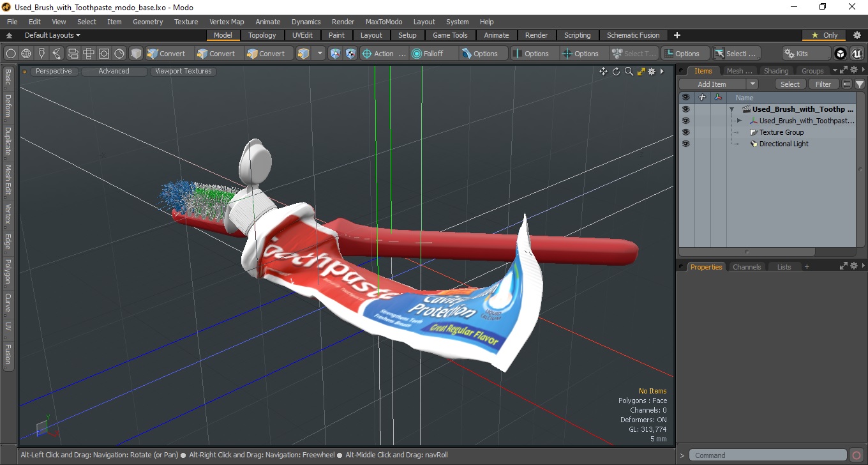Select the circle primitive icon in toolbar

point(10,54)
